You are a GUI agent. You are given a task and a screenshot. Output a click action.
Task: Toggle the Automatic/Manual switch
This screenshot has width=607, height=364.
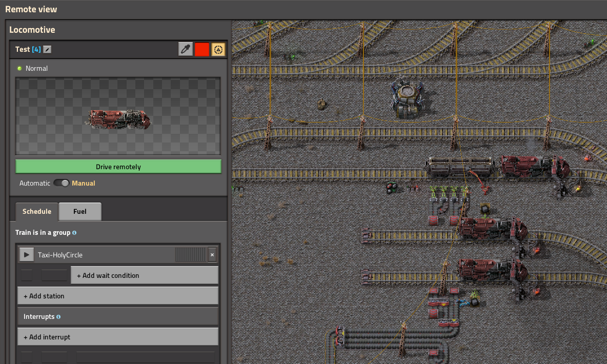point(61,183)
